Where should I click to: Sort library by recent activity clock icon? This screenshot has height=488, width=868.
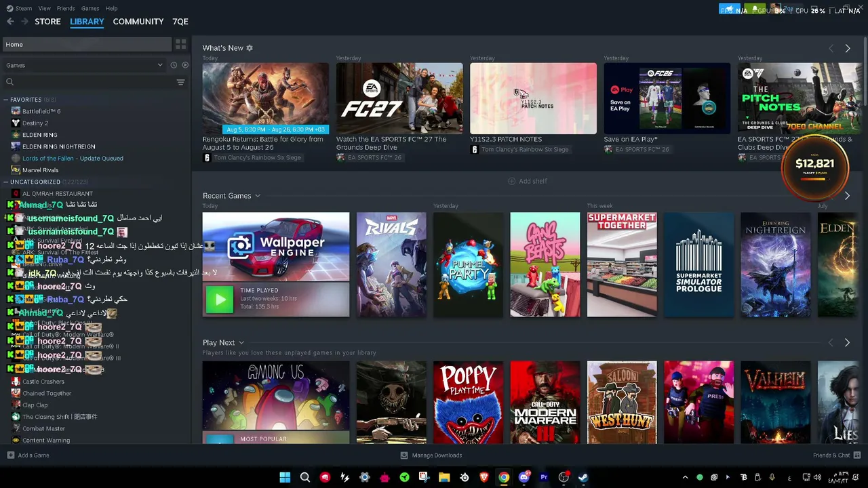click(174, 65)
